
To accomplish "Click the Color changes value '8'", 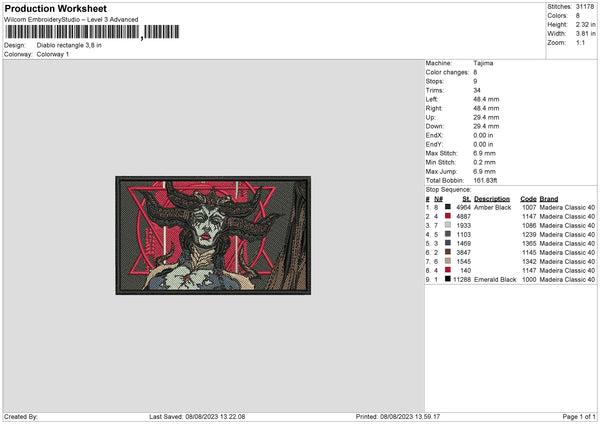I will (x=475, y=72).
